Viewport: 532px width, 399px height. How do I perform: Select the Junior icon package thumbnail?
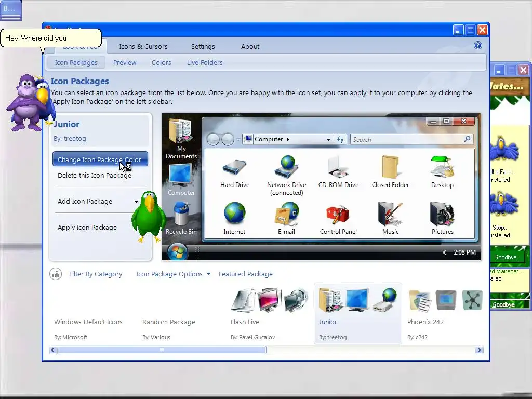358,313
